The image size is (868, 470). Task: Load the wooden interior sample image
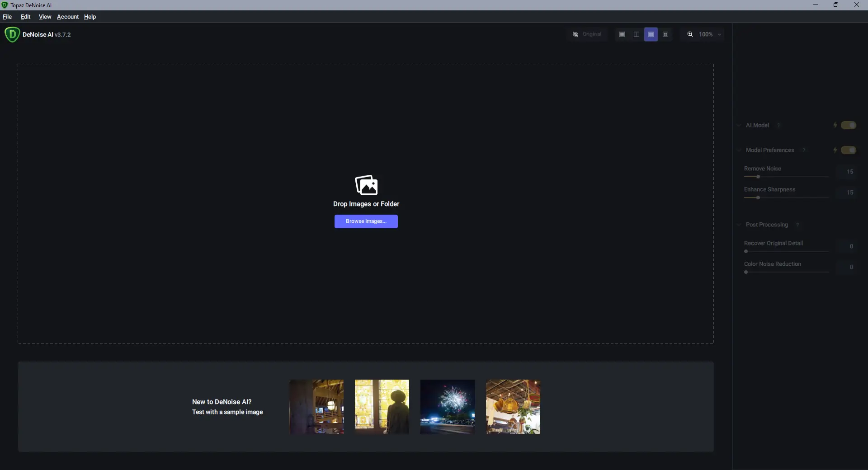pos(316,407)
